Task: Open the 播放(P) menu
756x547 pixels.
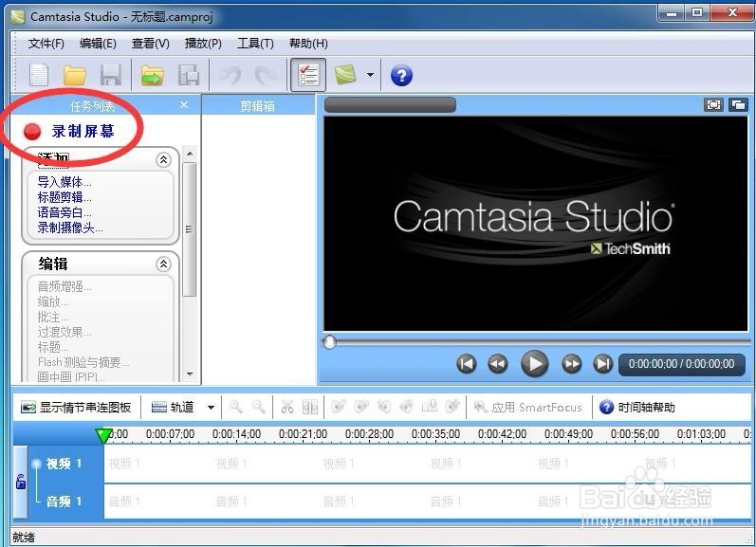Action: pyautogui.click(x=203, y=44)
